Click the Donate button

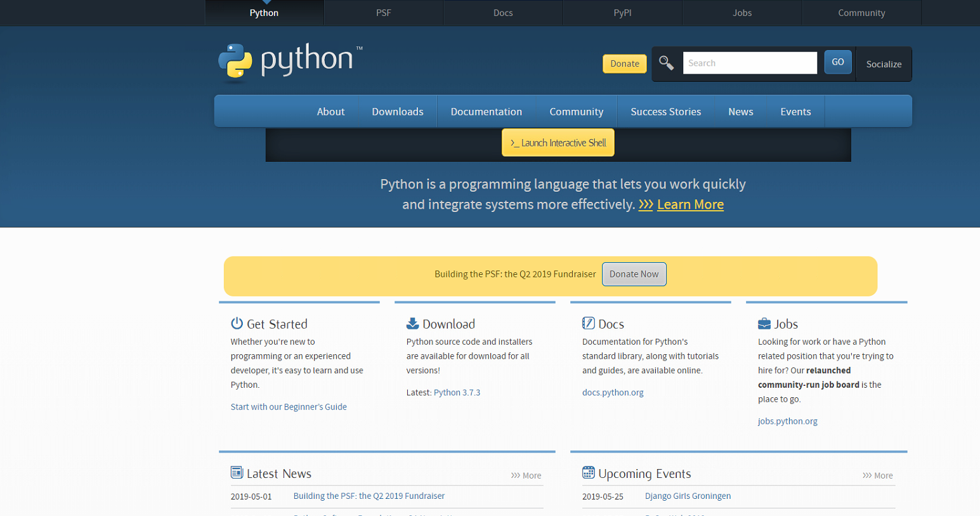click(x=624, y=63)
